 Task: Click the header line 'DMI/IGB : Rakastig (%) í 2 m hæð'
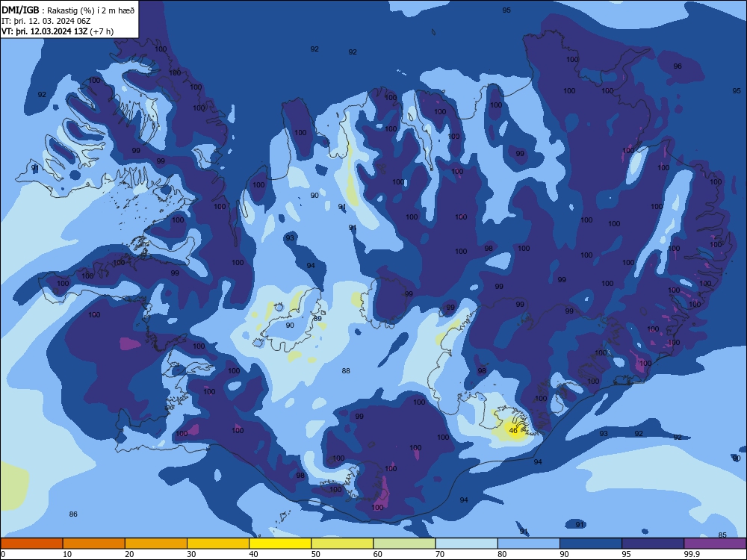pyautogui.click(x=68, y=10)
